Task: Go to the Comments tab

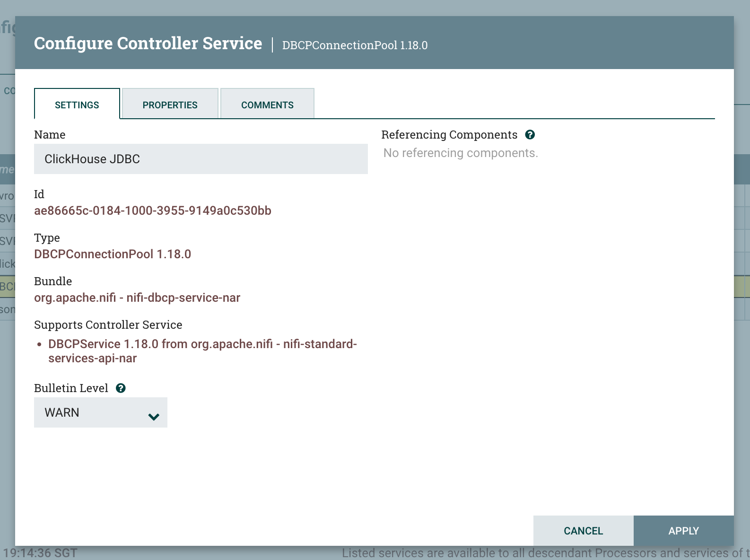Action: 267,105
